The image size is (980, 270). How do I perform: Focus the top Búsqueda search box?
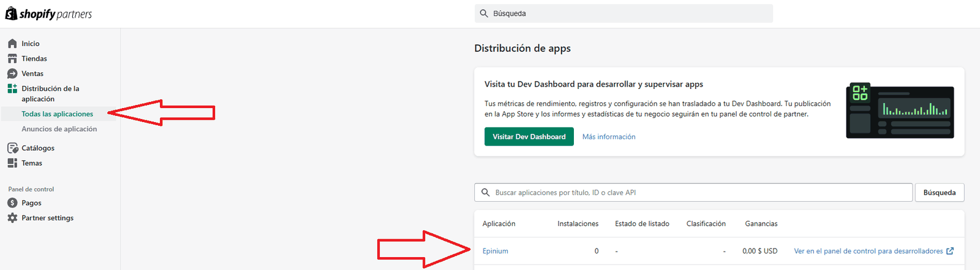click(x=624, y=13)
